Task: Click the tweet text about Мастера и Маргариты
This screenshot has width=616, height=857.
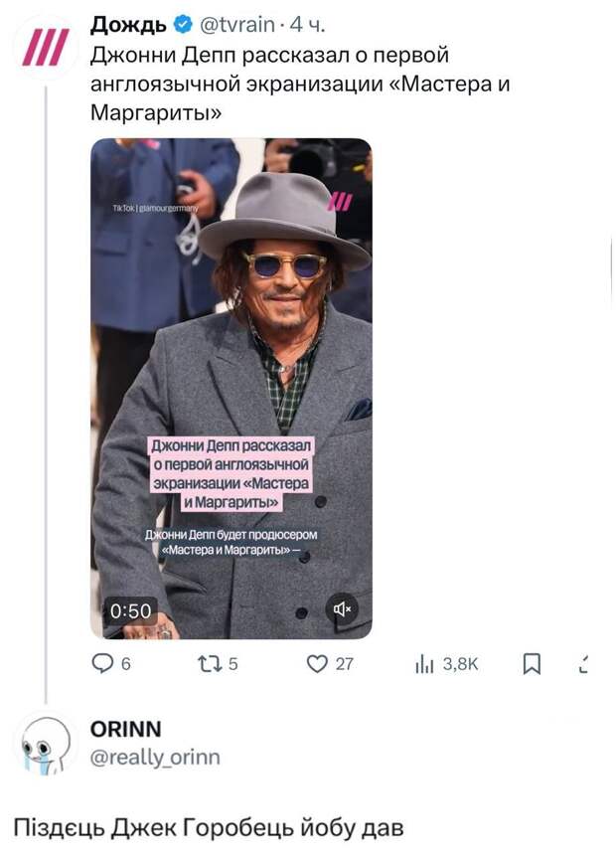Action: [298, 83]
